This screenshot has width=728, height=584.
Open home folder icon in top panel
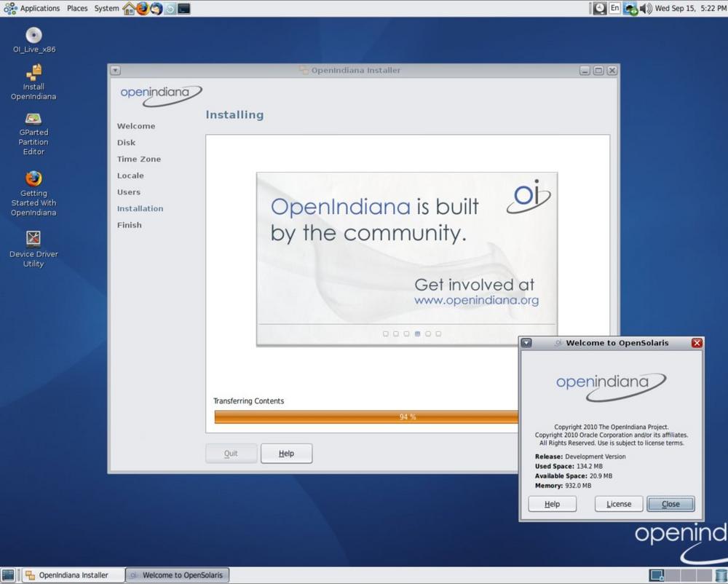point(129,9)
